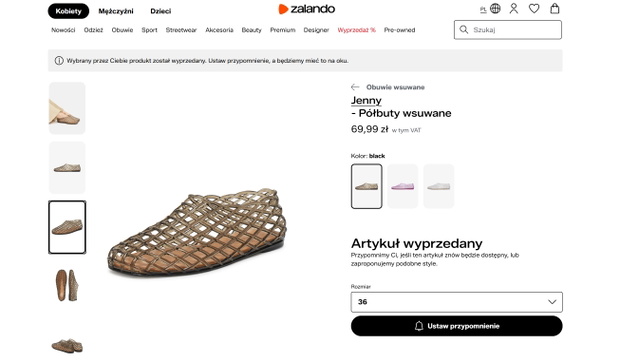Open the Wyprzedaż % menu item
Screen dimensions: 620x363
pos(356,30)
